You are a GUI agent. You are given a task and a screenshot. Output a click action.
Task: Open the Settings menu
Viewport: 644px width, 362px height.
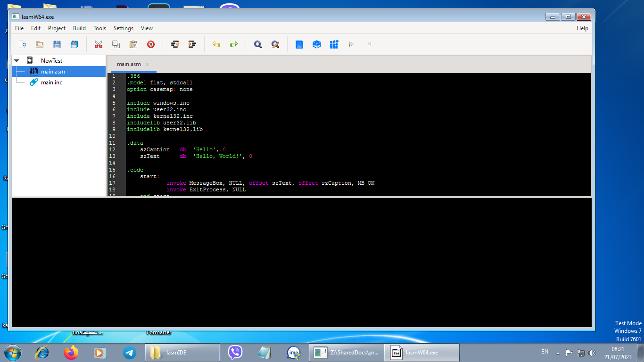pos(124,28)
